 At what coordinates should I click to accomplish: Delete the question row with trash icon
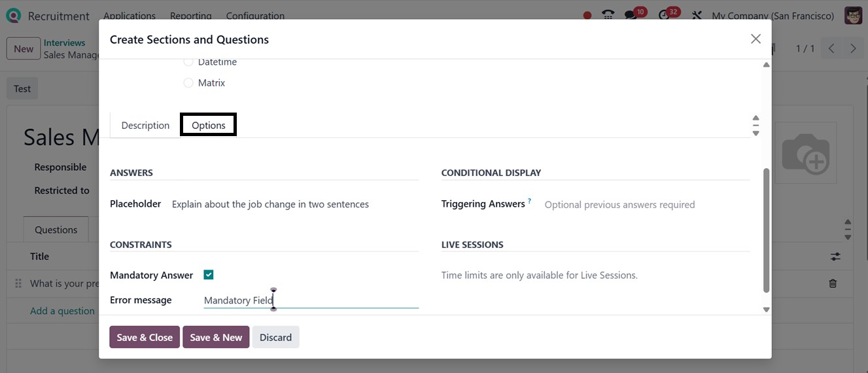833,283
